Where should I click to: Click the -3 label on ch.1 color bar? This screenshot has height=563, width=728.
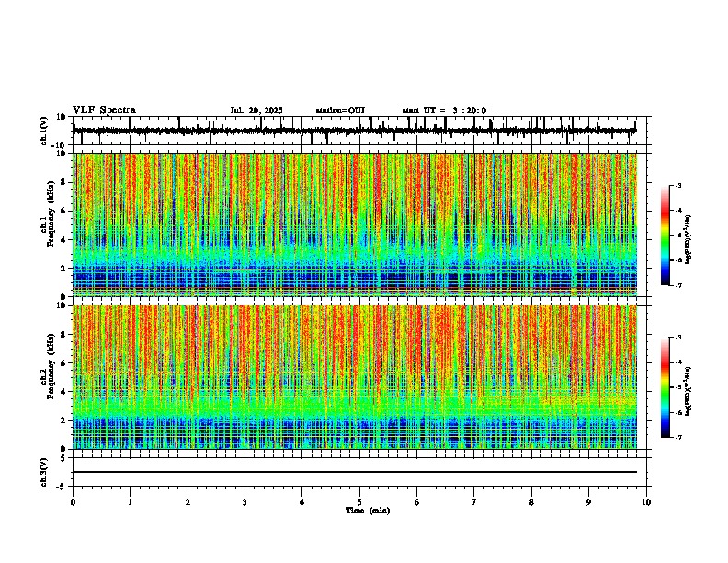678,186
